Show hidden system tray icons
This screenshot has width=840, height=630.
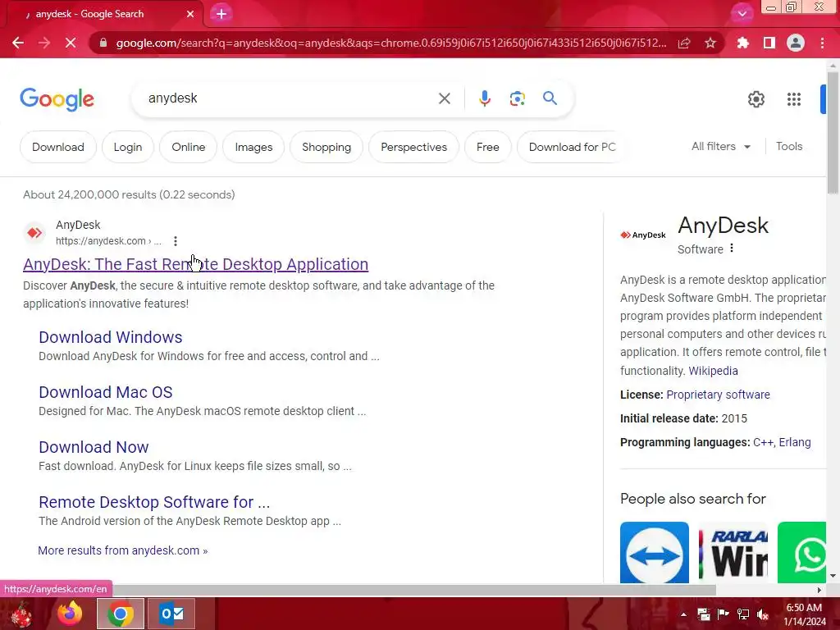pyautogui.click(x=683, y=614)
